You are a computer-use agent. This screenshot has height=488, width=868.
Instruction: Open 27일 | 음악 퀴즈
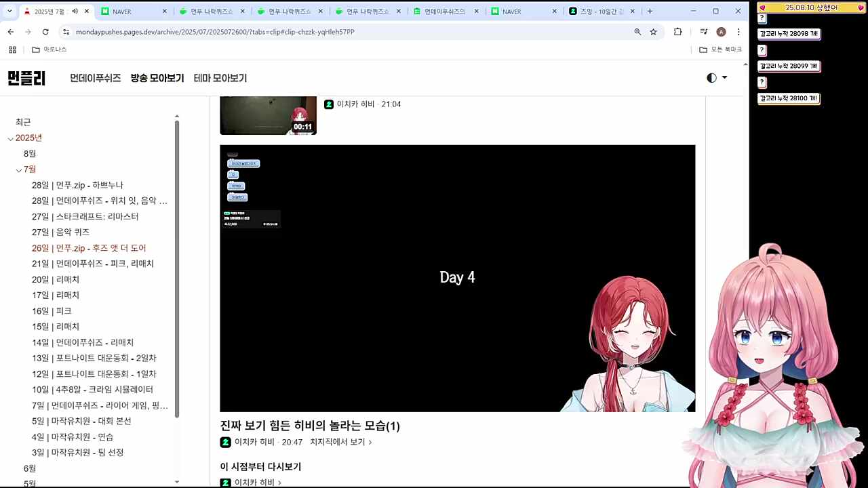pyautogui.click(x=60, y=232)
